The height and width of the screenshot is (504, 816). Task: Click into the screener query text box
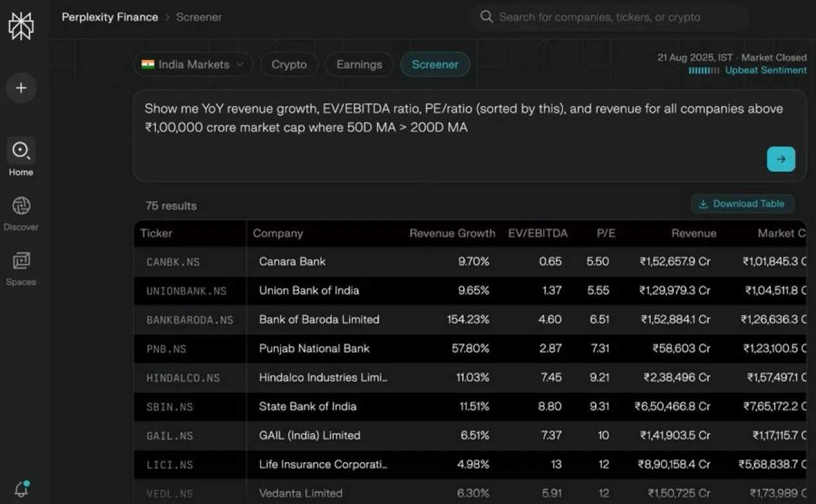click(x=470, y=135)
